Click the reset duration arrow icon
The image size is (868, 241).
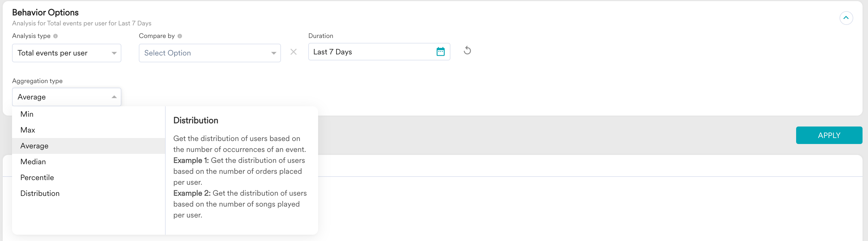click(467, 51)
